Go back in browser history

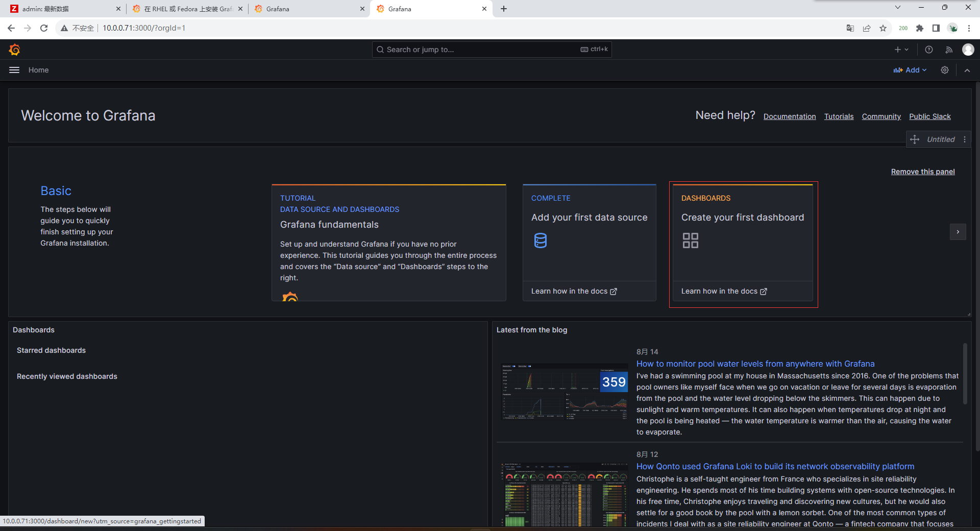click(11, 28)
